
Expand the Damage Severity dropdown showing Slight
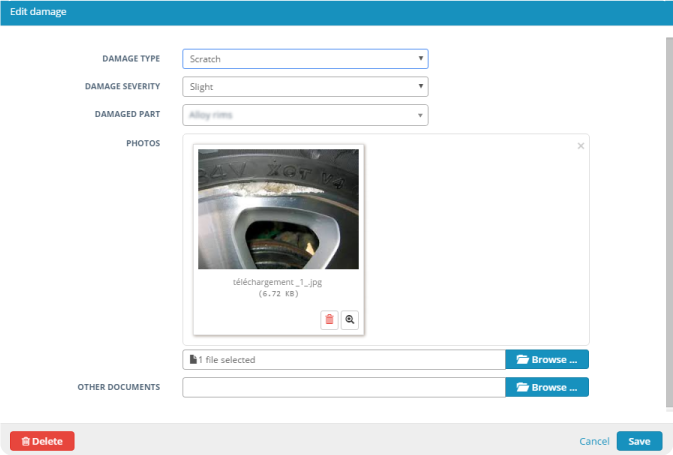(x=305, y=87)
